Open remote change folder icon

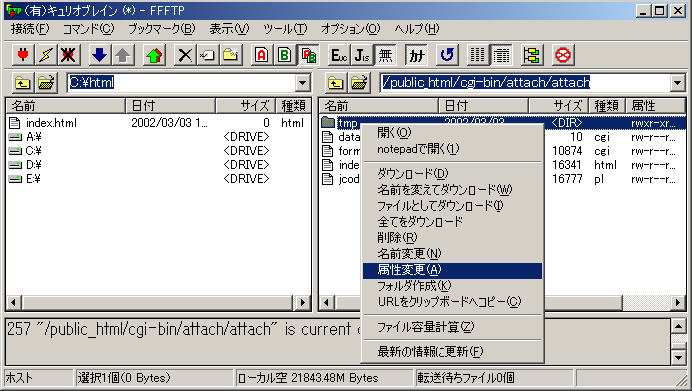click(x=359, y=83)
